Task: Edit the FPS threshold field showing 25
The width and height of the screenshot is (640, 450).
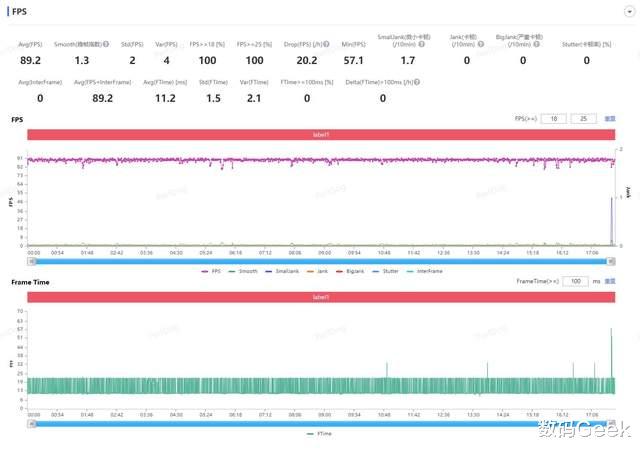Action: 583,118
